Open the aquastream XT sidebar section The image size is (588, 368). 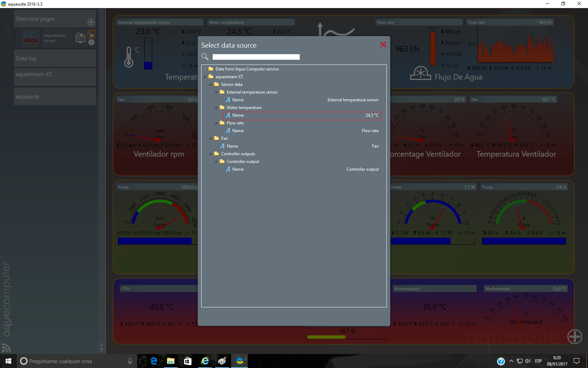point(55,77)
